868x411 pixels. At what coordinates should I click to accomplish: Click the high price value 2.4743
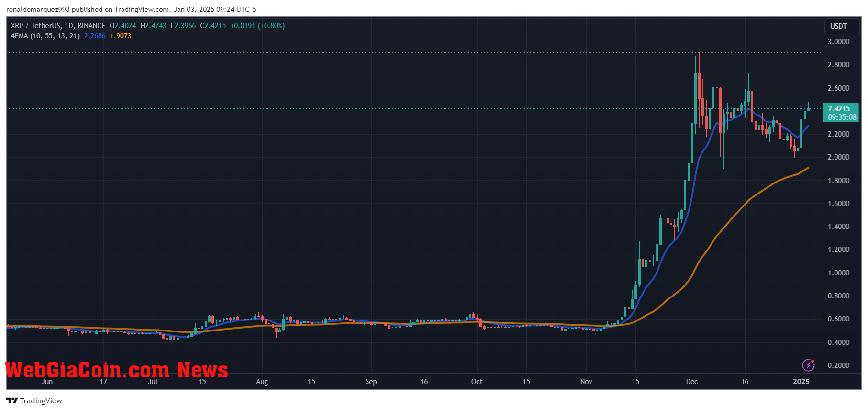pyautogui.click(x=156, y=26)
